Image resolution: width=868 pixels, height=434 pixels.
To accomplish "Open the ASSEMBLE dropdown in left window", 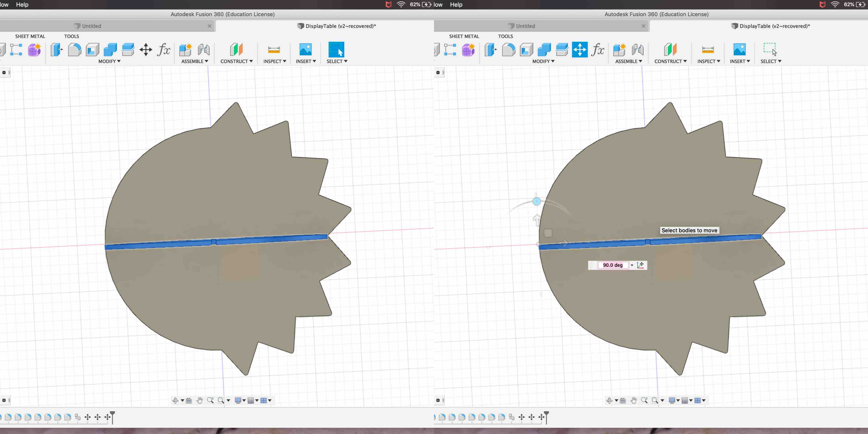I will (195, 61).
